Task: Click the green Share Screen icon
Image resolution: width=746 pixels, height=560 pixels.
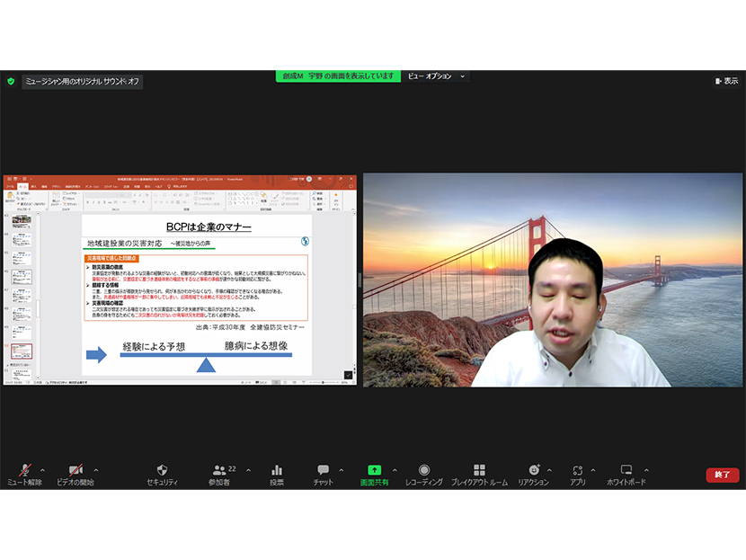Action: [374, 471]
